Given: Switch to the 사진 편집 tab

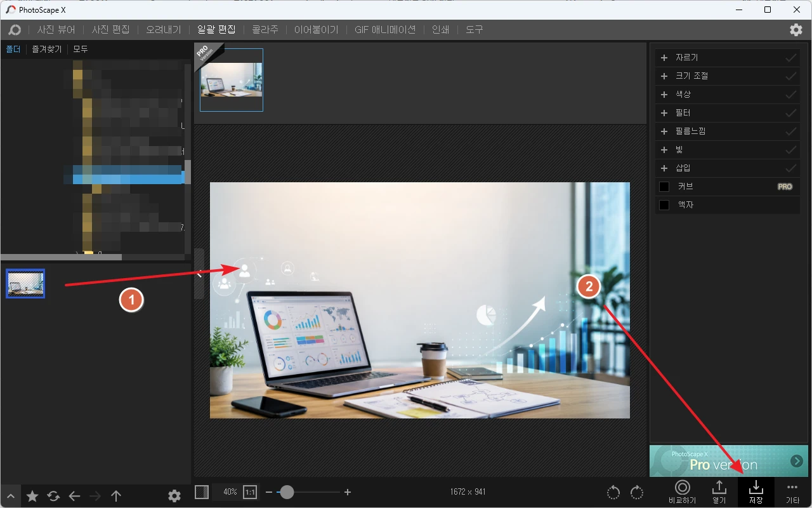Looking at the screenshot, I should (110, 30).
